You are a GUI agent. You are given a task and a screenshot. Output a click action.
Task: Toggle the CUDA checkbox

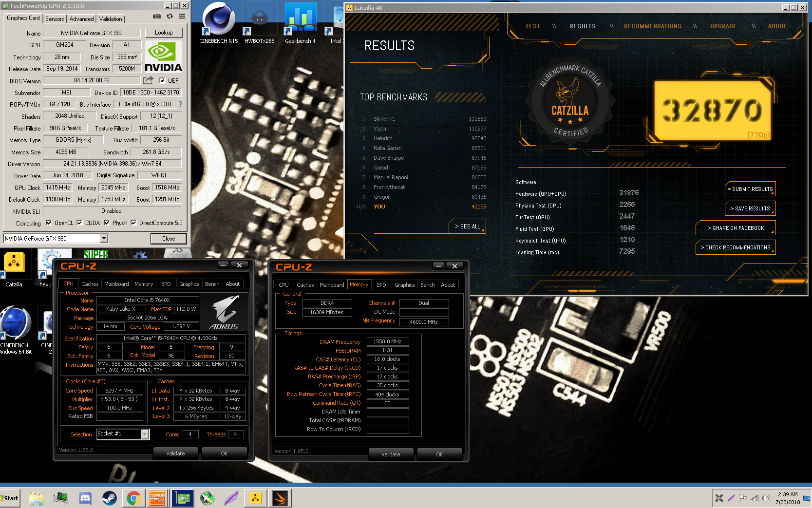tap(79, 223)
